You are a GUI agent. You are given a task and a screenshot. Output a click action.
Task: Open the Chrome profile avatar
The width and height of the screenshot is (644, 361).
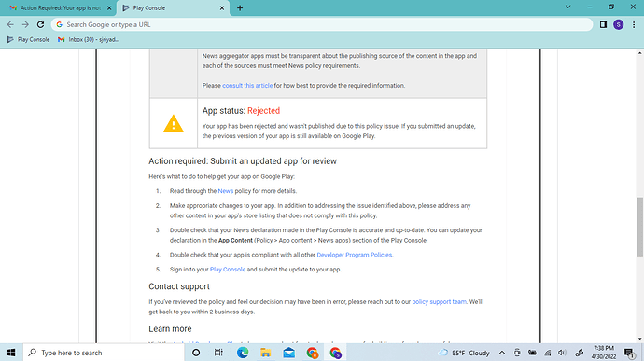[618, 24]
